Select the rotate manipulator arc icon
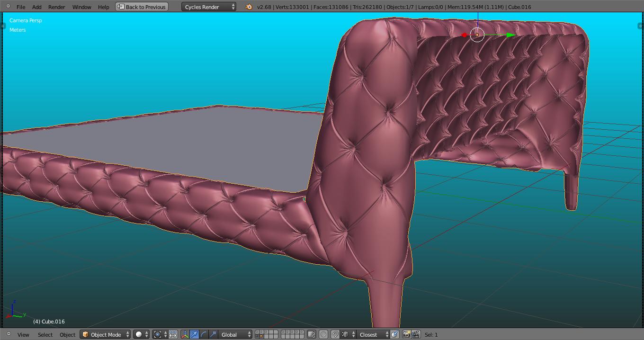The height and width of the screenshot is (340, 644). (x=204, y=334)
